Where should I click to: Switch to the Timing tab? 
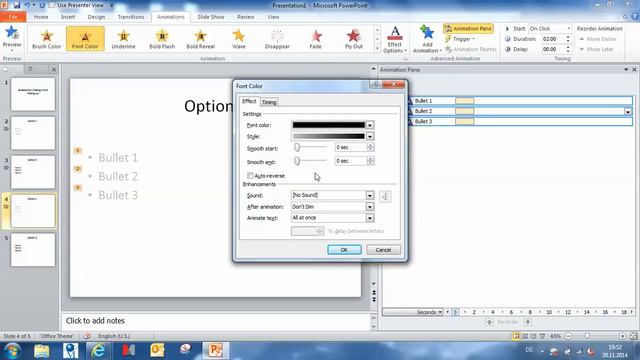(269, 102)
